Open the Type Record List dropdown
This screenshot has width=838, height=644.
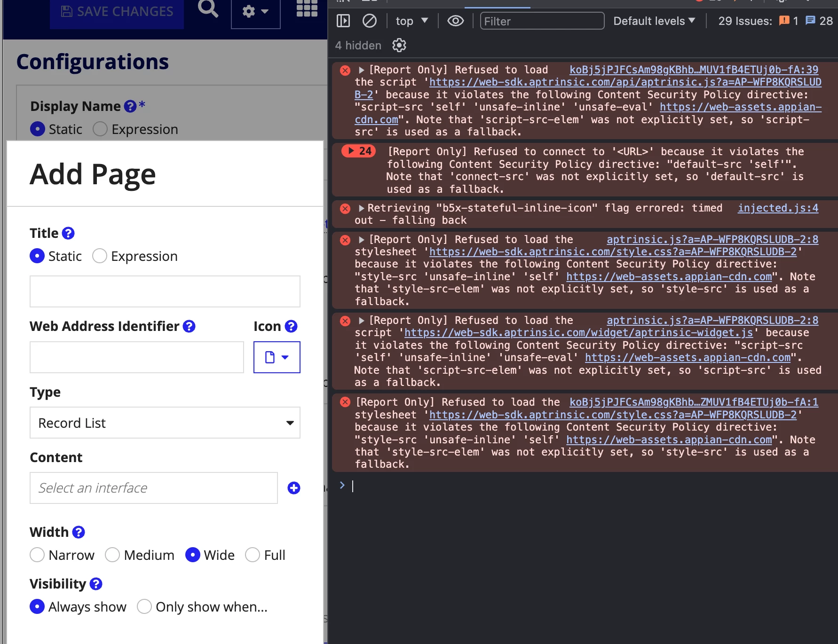(165, 423)
